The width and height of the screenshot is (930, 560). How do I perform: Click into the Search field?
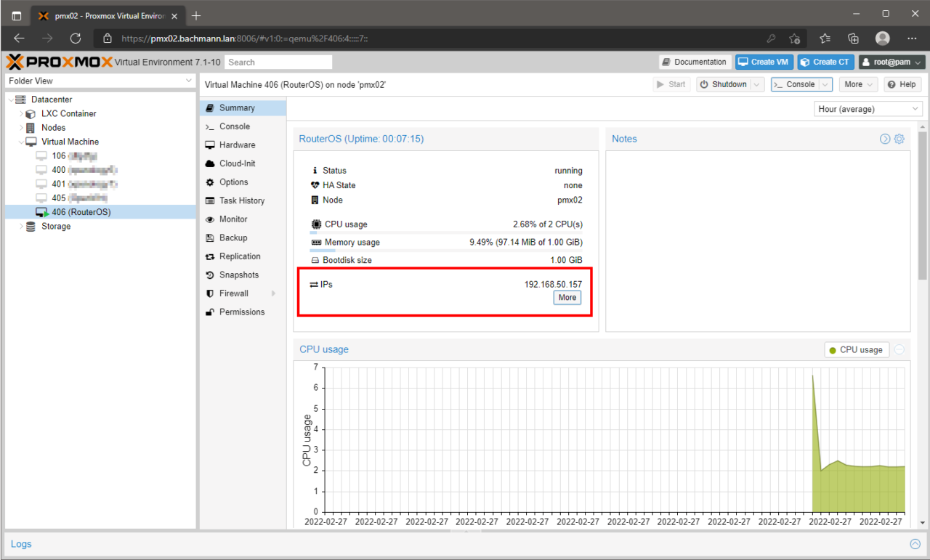[x=278, y=62]
